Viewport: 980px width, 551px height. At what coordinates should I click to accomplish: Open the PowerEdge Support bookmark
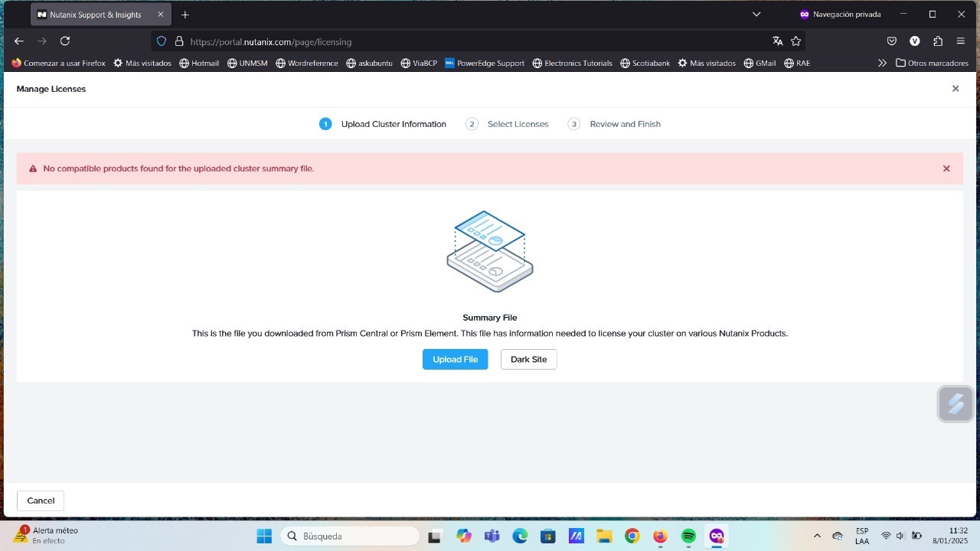[x=485, y=64]
